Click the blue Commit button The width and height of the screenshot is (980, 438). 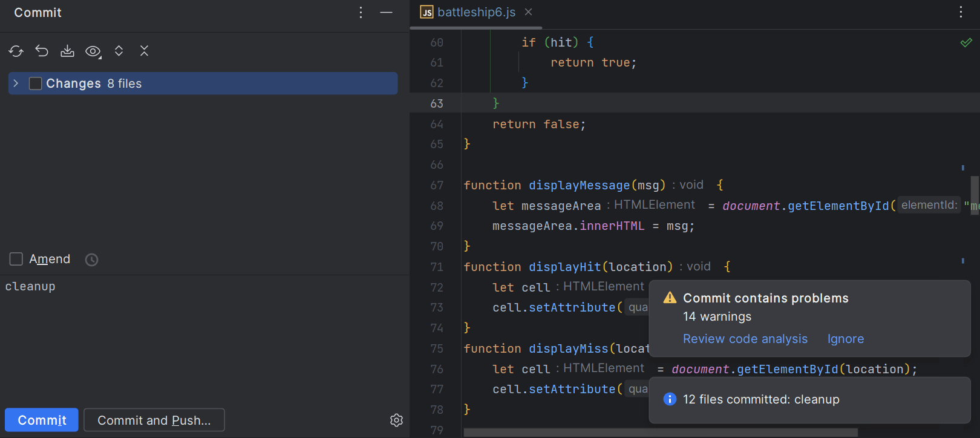click(x=42, y=420)
